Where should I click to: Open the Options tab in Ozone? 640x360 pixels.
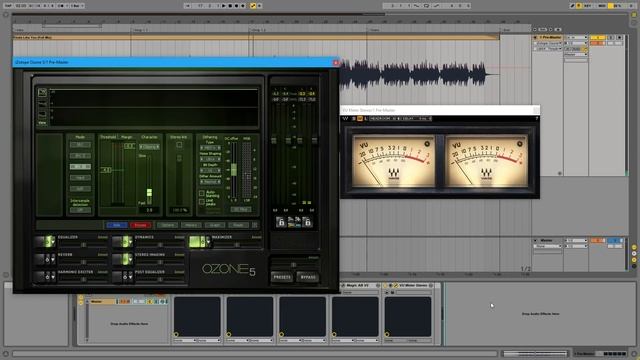click(x=167, y=225)
